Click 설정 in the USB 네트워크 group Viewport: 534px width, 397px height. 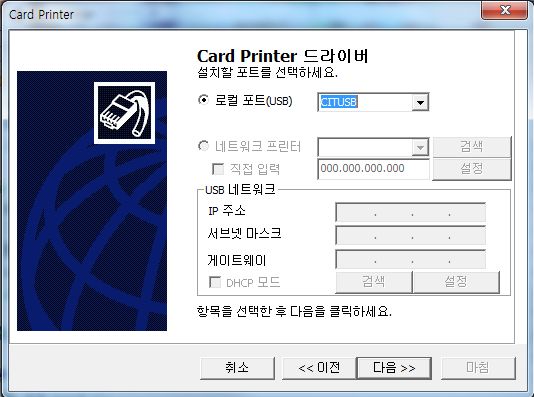tap(456, 282)
